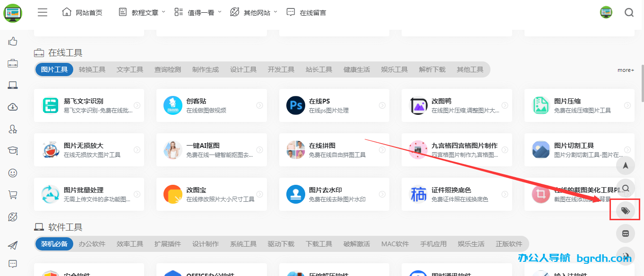Image resolution: width=644 pixels, height=276 pixels.
Task: Click the graduation cap icon in sidebar
Action: [13, 150]
